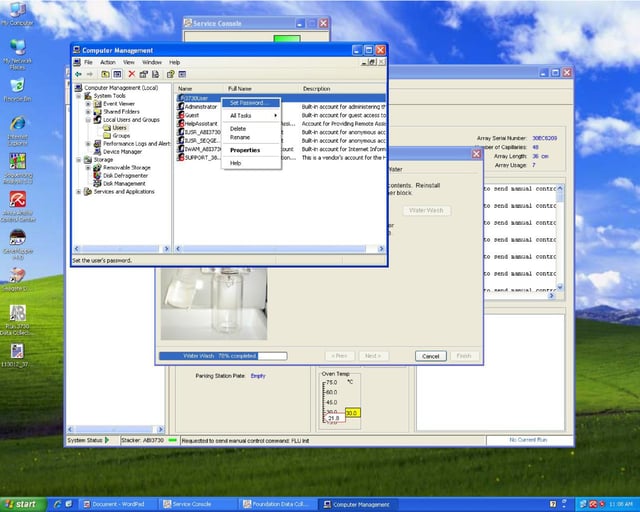Click the Description column header
The image size is (640, 512).
[342, 89]
